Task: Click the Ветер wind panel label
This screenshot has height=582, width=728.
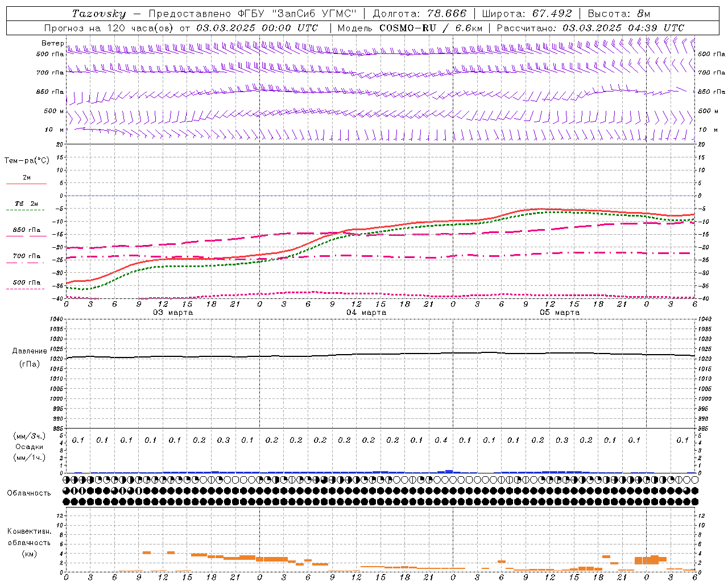Action: (52, 43)
